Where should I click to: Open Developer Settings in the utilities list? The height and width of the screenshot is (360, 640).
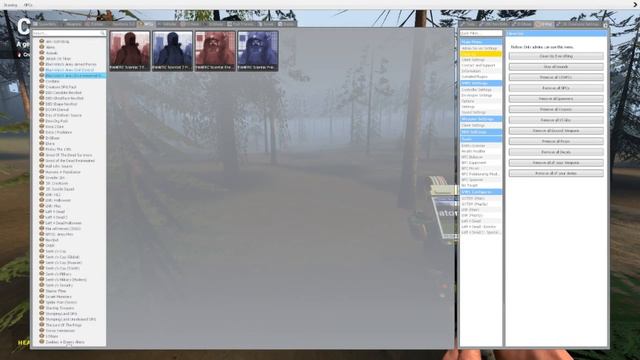point(481,95)
